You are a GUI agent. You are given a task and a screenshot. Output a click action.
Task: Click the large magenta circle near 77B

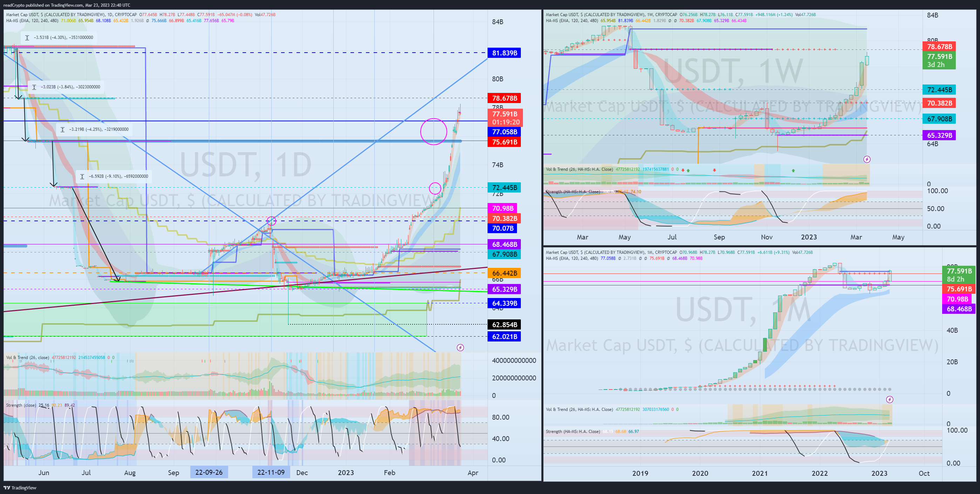click(x=433, y=132)
